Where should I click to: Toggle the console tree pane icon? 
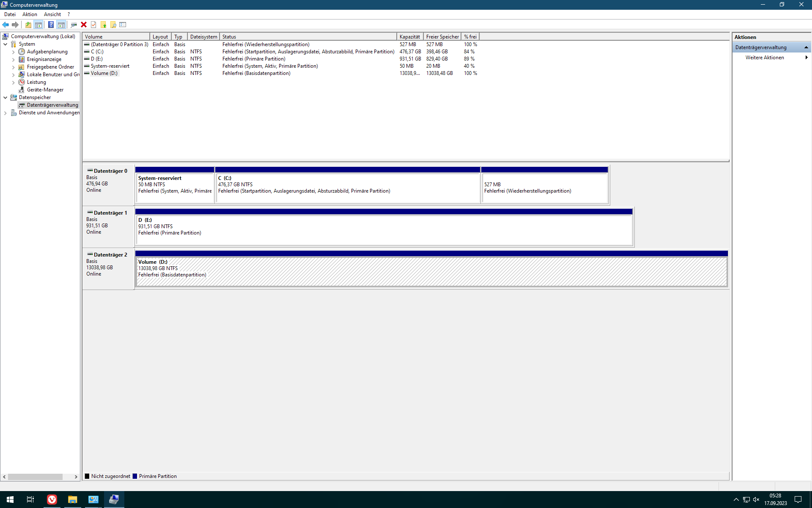(38, 25)
